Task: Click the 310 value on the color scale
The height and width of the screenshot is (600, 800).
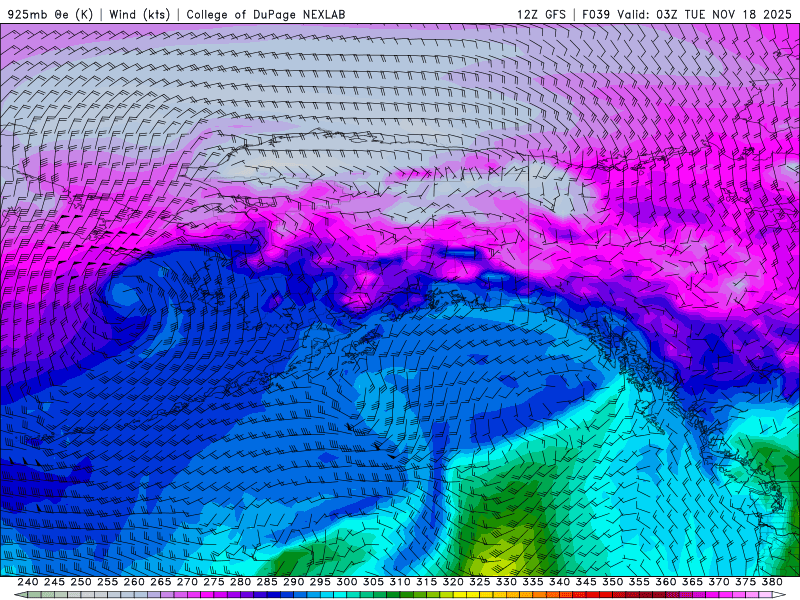Action: (x=399, y=582)
